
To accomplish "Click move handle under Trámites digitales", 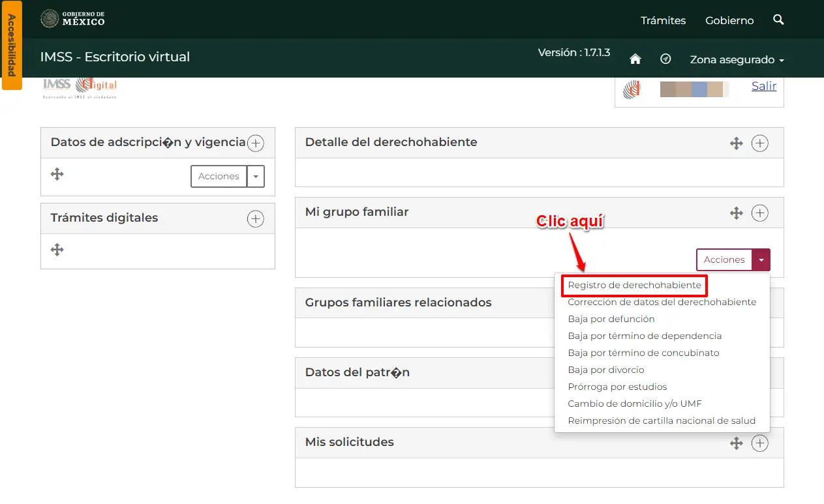I will click(x=57, y=250).
